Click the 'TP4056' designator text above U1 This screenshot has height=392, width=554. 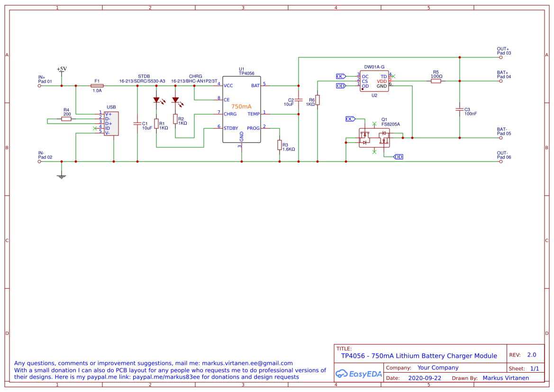pyautogui.click(x=246, y=73)
